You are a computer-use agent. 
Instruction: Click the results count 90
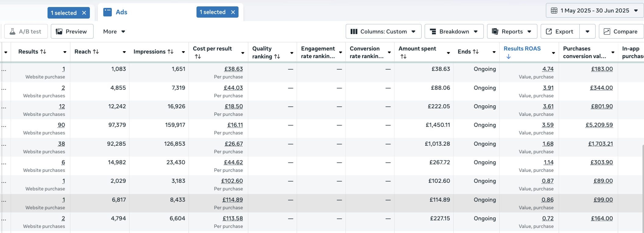click(x=61, y=125)
